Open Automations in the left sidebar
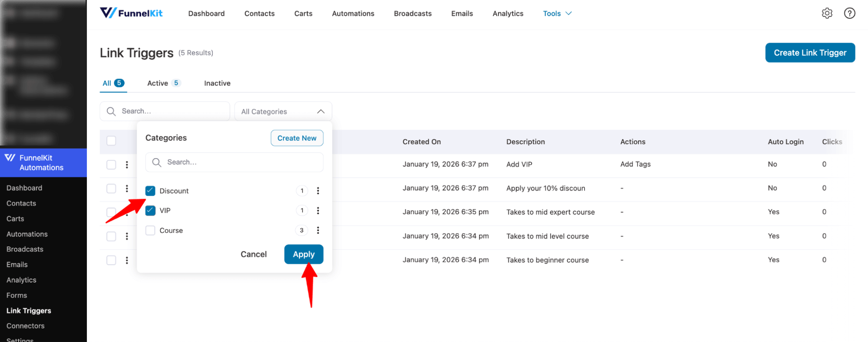Screen dimensions: 868x342 [x=27, y=234]
